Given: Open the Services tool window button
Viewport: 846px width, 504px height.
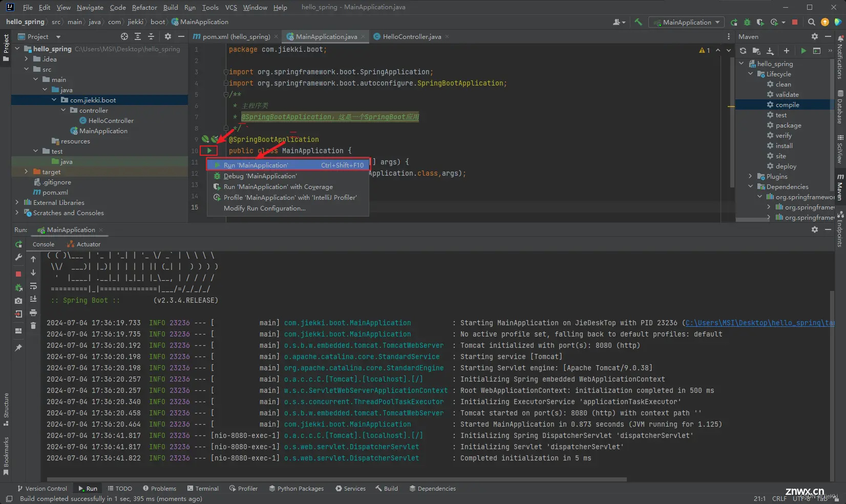Looking at the screenshot, I should pyautogui.click(x=350, y=489).
